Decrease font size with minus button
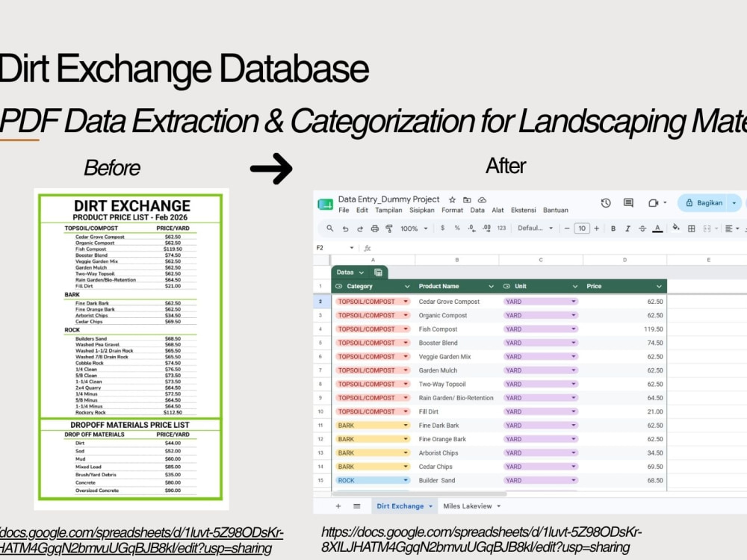 pos(567,228)
